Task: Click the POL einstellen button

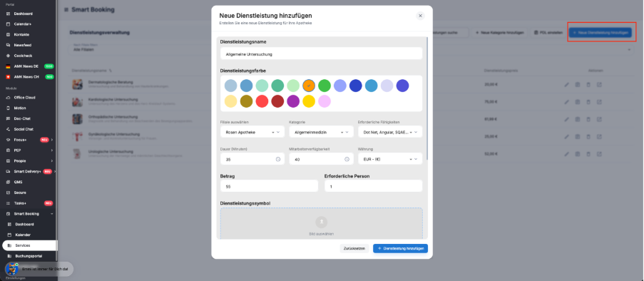Action: pyautogui.click(x=548, y=33)
